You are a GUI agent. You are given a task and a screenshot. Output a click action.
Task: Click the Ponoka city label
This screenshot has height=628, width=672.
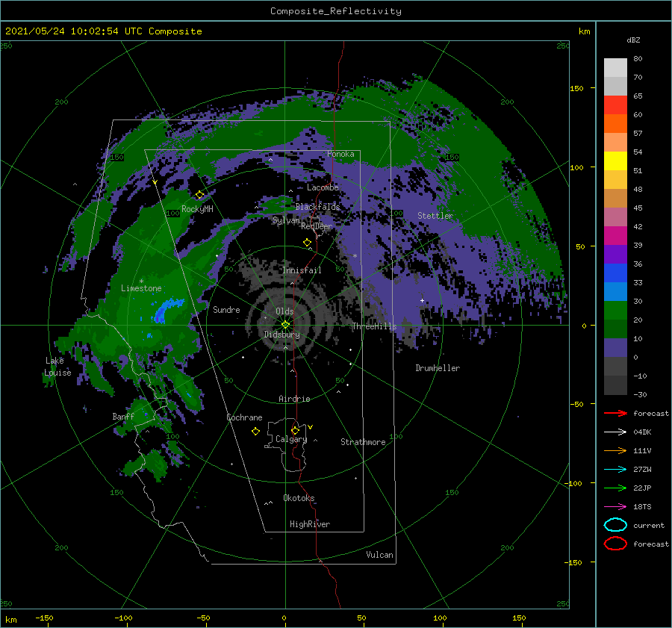click(x=340, y=154)
